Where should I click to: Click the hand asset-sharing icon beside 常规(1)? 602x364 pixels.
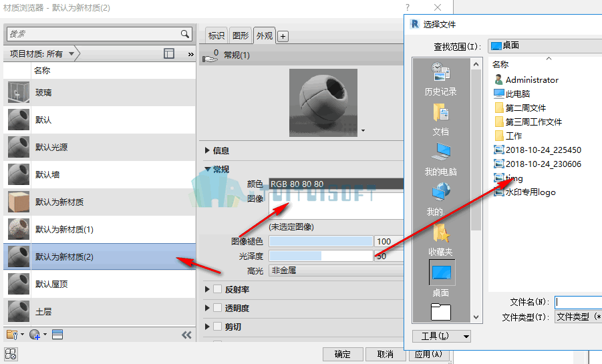[210, 56]
